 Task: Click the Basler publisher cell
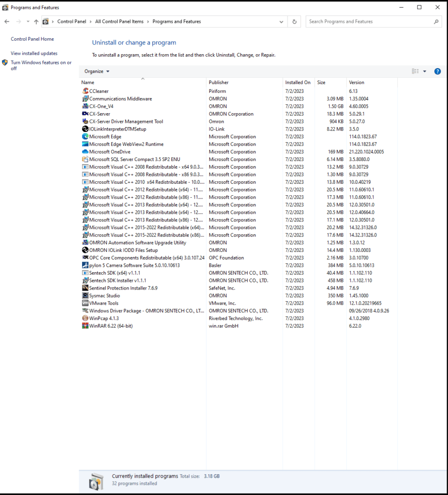215,265
